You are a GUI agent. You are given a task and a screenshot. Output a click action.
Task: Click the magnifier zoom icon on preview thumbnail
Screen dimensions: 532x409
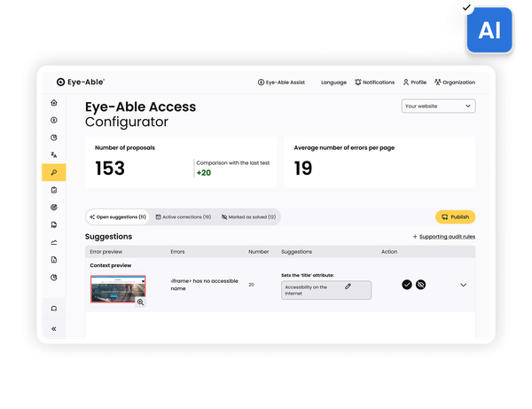[140, 302]
